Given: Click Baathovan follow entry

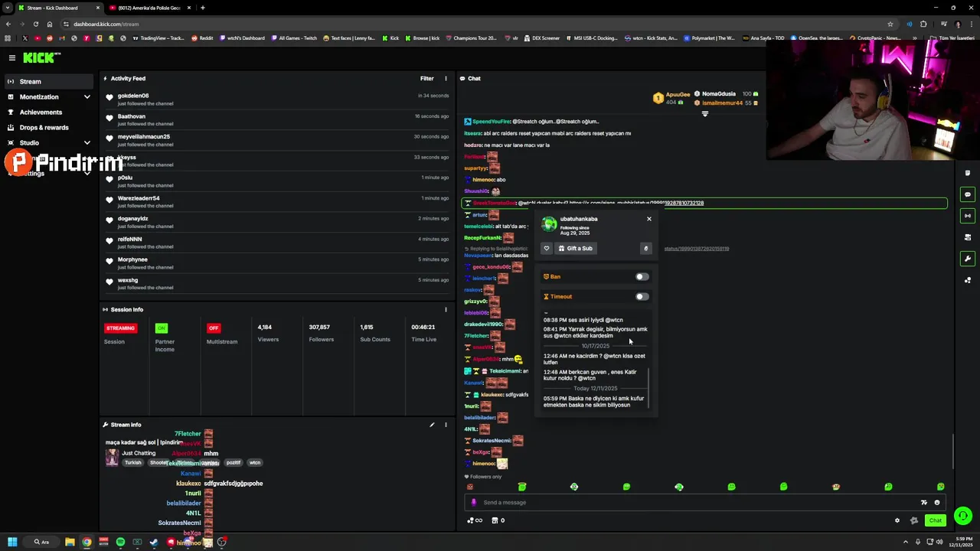Looking at the screenshot, I should [277, 119].
